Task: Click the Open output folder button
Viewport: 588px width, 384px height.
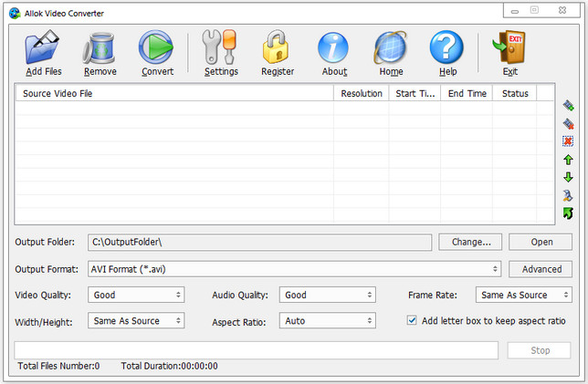Action: point(541,242)
